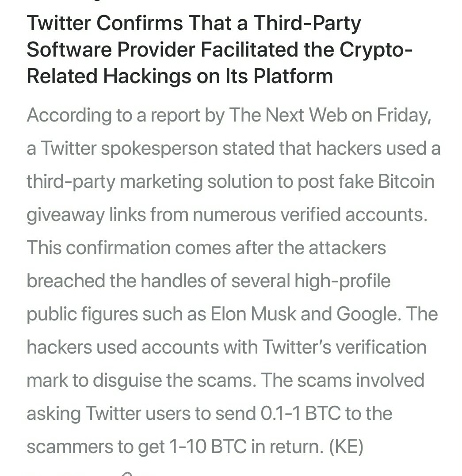
Task: Click the headline line ending in Crypto-
Action: 219,50
